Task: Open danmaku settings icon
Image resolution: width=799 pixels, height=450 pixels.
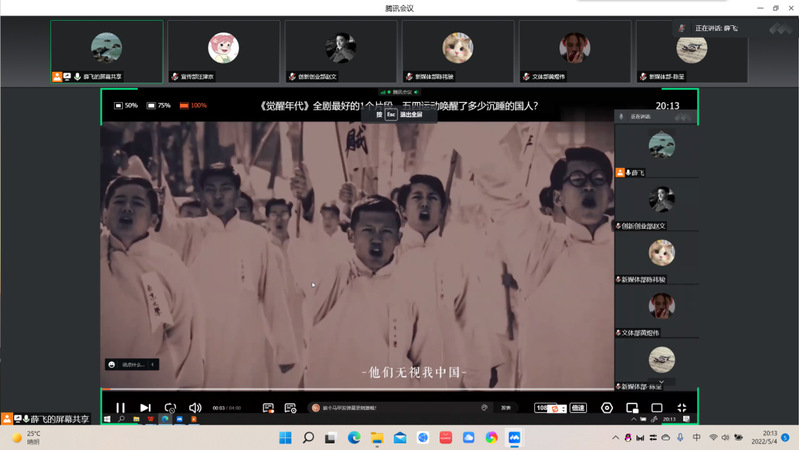Action: [x=290, y=408]
